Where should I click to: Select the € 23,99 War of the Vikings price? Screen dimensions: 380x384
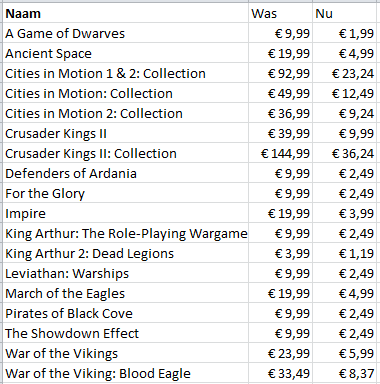coord(280,353)
